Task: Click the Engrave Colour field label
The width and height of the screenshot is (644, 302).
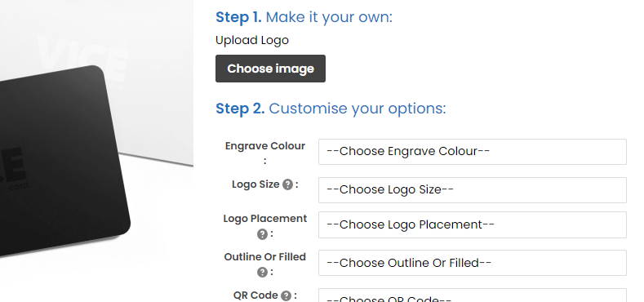Action: click(265, 146)
